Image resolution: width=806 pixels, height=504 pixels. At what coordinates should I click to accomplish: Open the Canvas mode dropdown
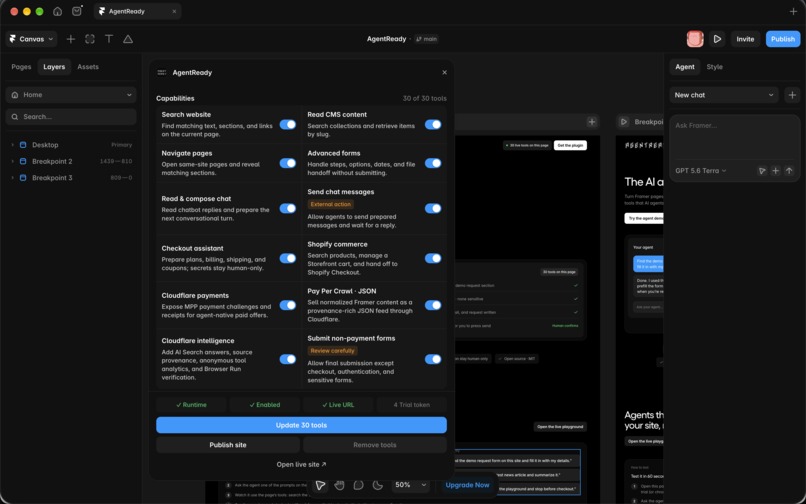[x=31, y=39]
